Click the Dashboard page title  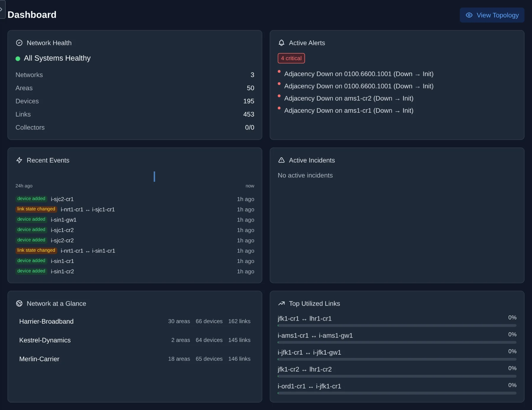coord(32,15)
